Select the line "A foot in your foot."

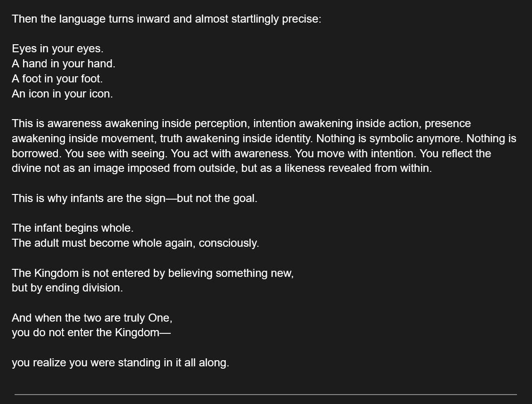[x=57, y=79]
